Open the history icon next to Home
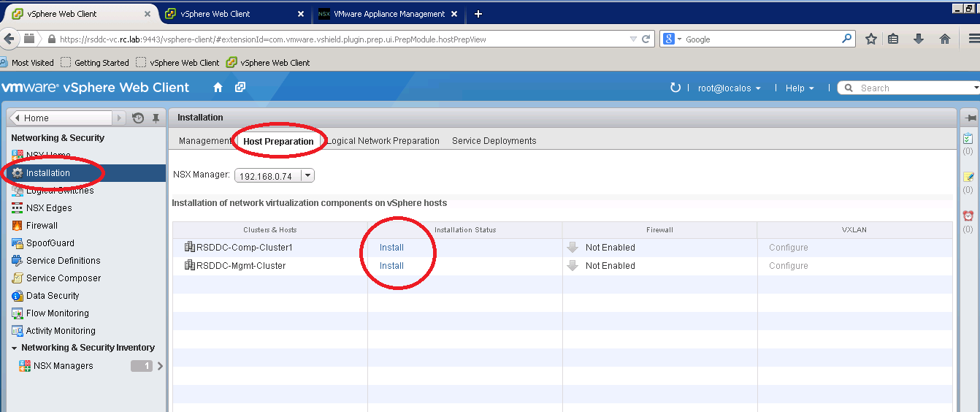 click(x=138, y=118)
